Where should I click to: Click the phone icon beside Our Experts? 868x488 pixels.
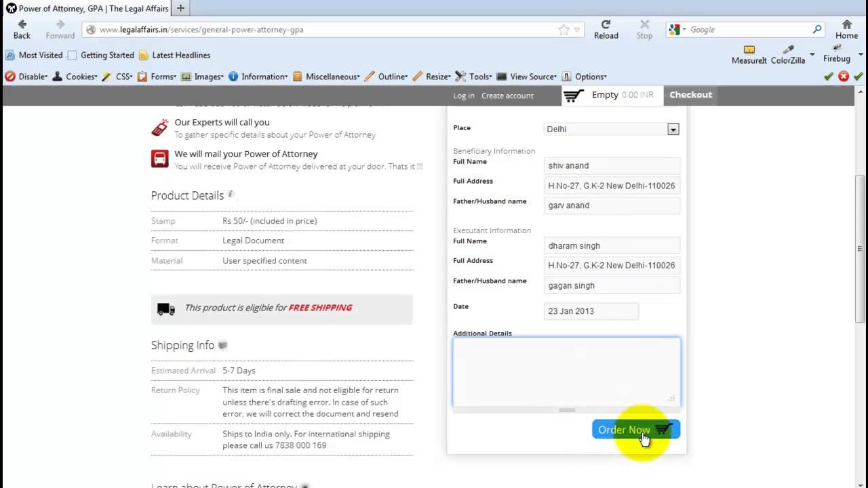159,127
